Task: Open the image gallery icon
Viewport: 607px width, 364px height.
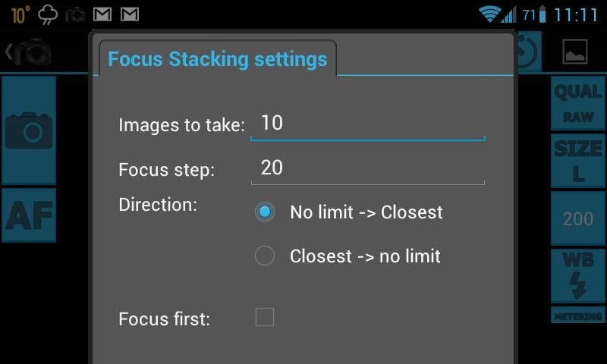Action: 575,52
